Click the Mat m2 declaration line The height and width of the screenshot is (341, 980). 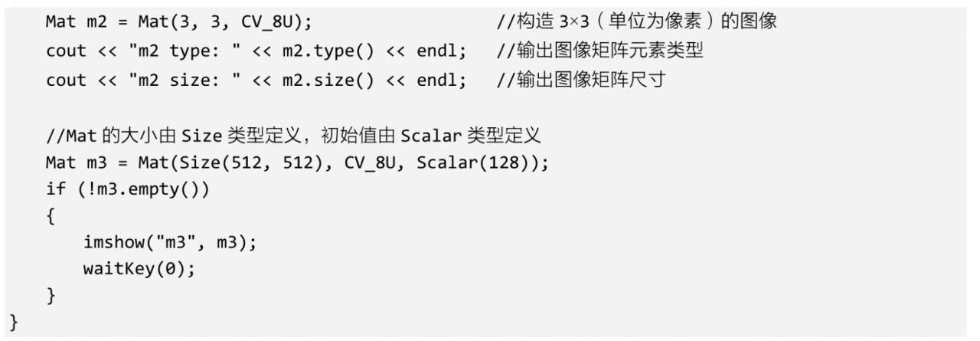[178, 21]
